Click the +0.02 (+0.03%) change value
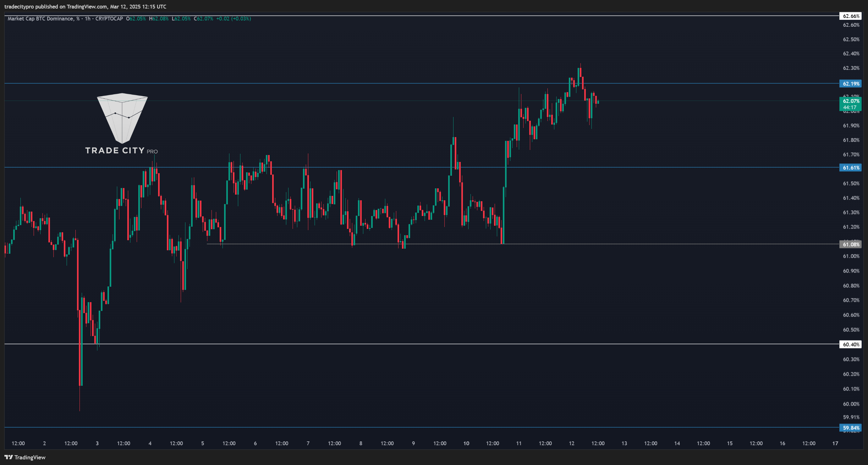The height and width of the screenshot is (465, 868). click(233, 19)
